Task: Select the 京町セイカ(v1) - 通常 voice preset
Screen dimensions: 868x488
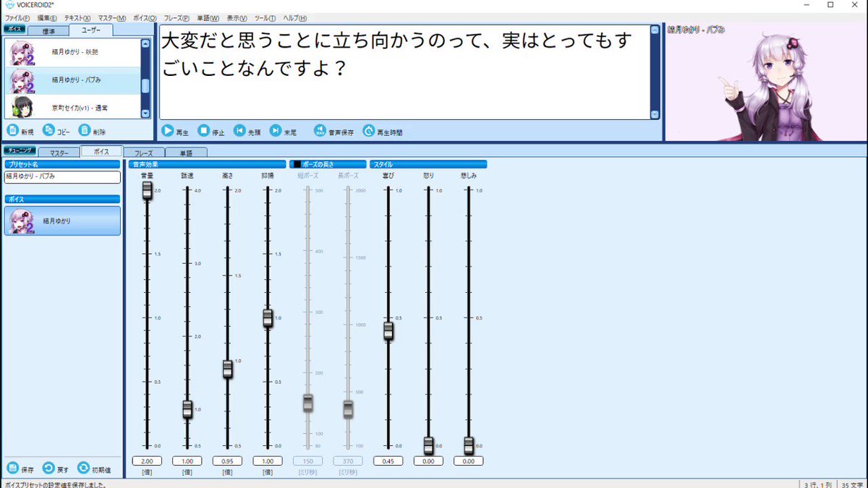Action: (x=72, y=106)
